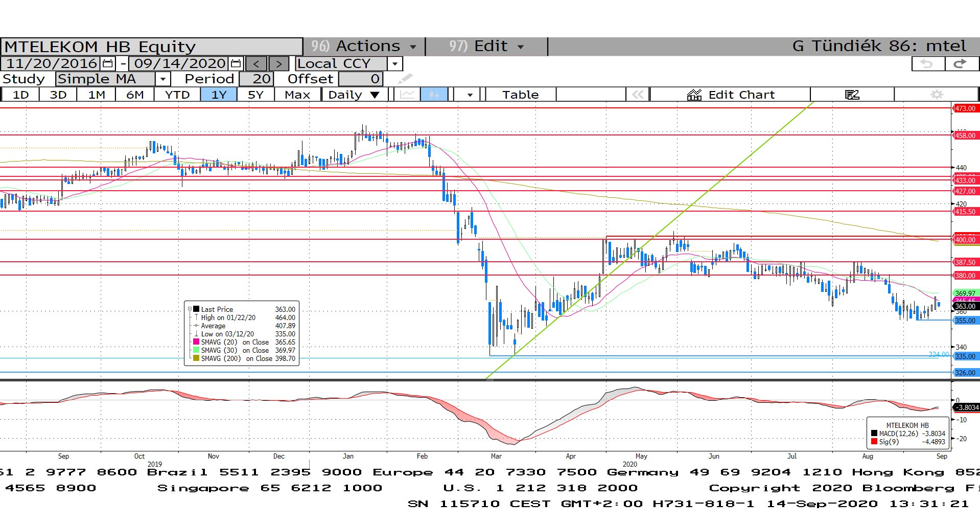Image resolution: width=980 pixels, height=524 pixels.
Task: Click the 458.00 price level label
Action: click(x=966, y=135)
